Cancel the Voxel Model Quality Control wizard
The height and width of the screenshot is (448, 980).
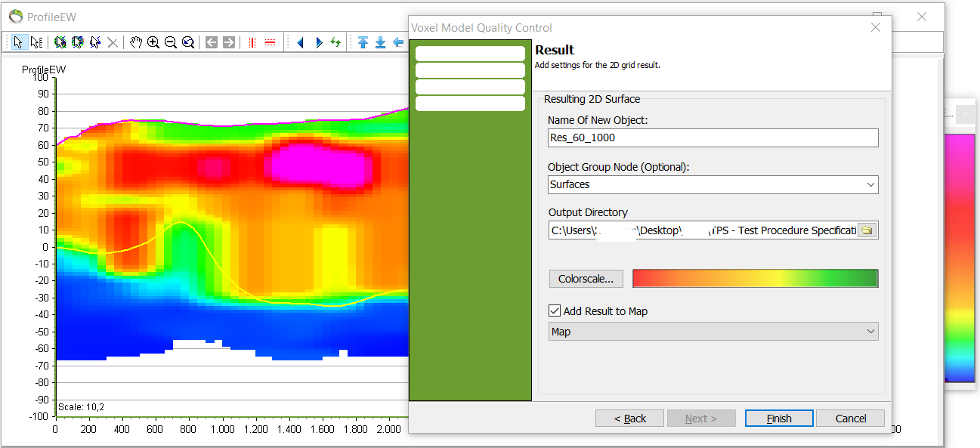(x=850, y=418)
